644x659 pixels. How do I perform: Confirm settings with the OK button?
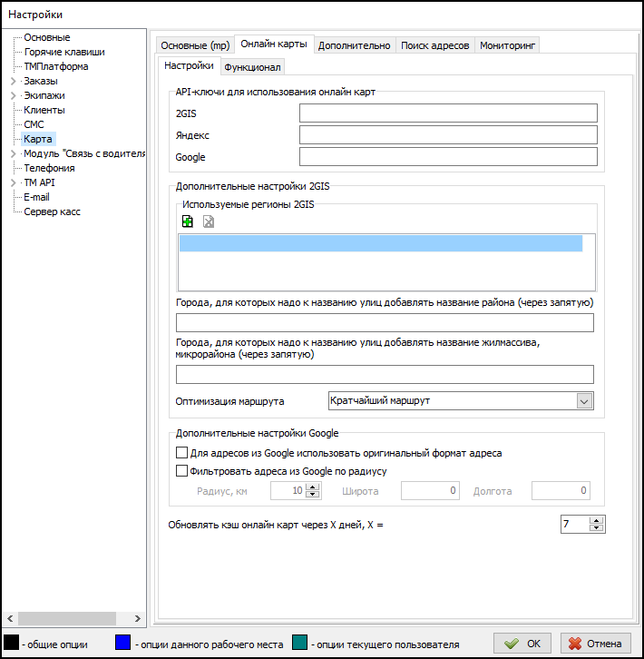click(x=523, y=644)
